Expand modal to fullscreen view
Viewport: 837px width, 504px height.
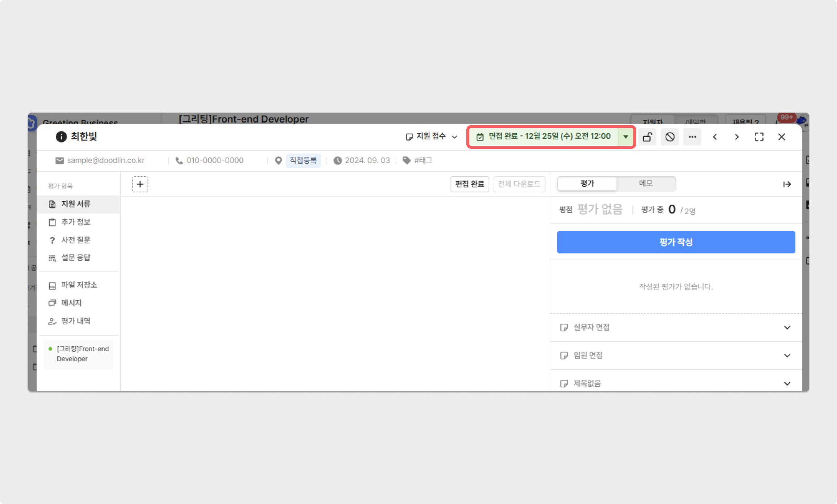coord(759,137)
